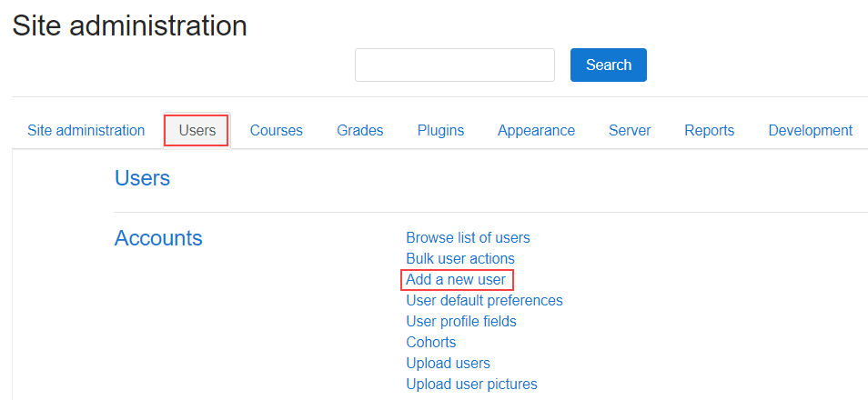Open the Upload users link
The width and height of the screenshot is (868, 400).
[448, 363]
